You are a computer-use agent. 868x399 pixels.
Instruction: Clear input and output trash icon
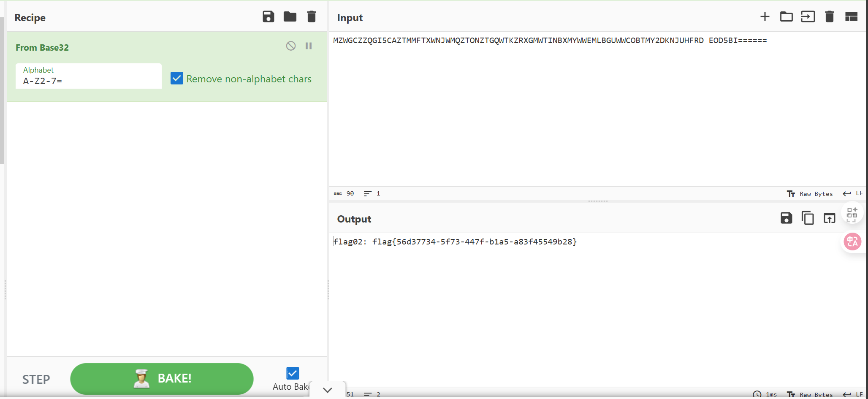tap(830, 17)
